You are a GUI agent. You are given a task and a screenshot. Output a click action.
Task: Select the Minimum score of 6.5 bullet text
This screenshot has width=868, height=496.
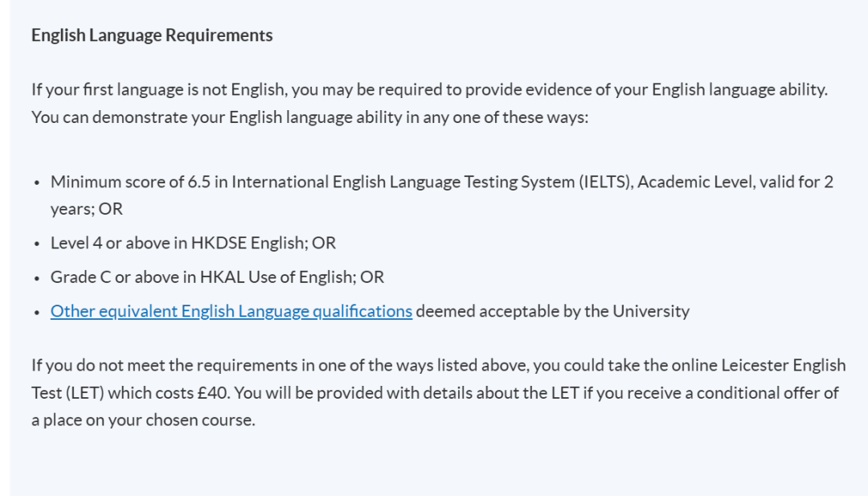(x=442, y=195)
